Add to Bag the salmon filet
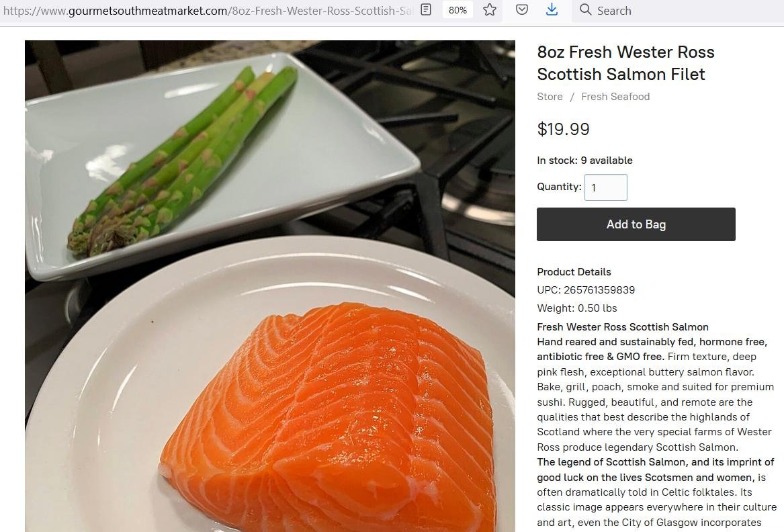Viewport: 784px width, 532px height. coord(636,224)
